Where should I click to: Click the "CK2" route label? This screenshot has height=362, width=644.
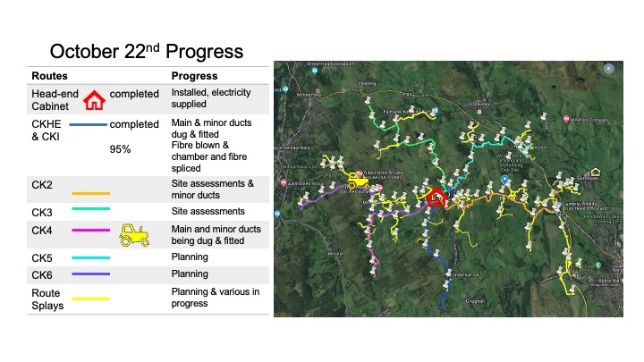[x=42, y=185]
